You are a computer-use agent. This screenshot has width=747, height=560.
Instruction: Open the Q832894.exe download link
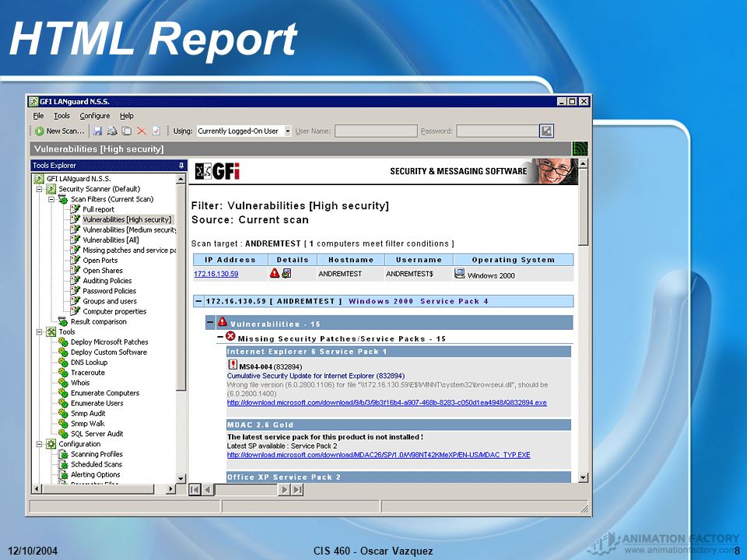(387, 403)
